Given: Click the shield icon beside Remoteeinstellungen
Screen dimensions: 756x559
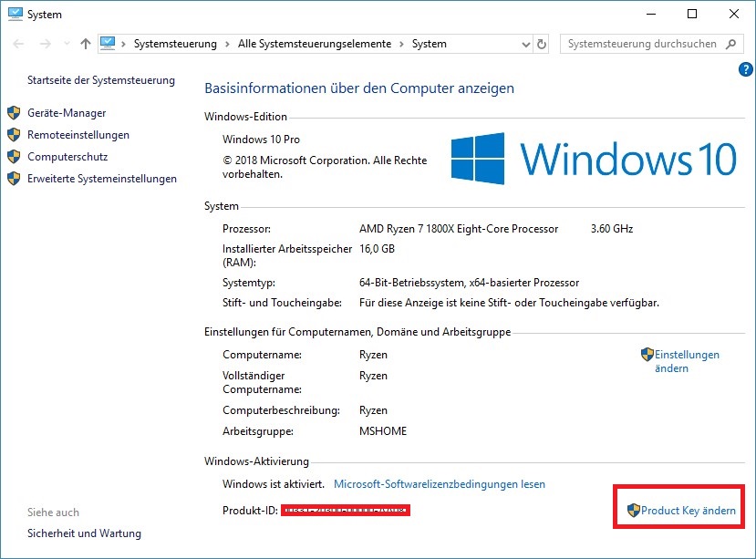Looking at the screenshot, I should coord(14,135).
